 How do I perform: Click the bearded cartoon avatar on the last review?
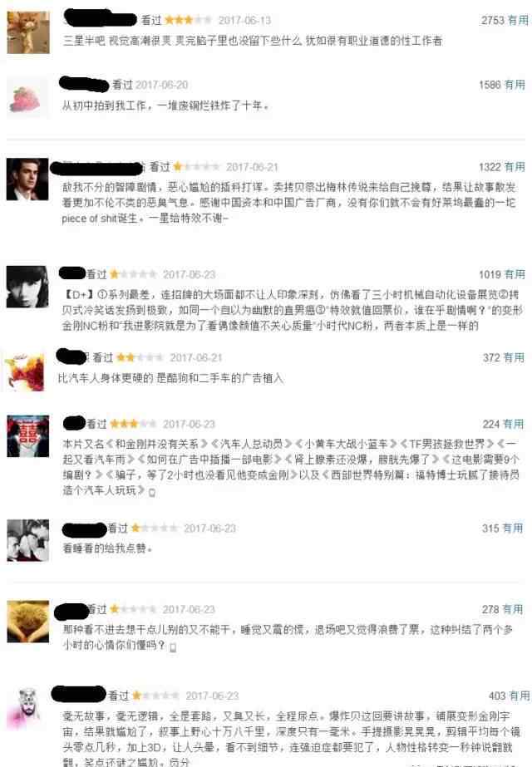pyautogui.click(x=27, y=708)
